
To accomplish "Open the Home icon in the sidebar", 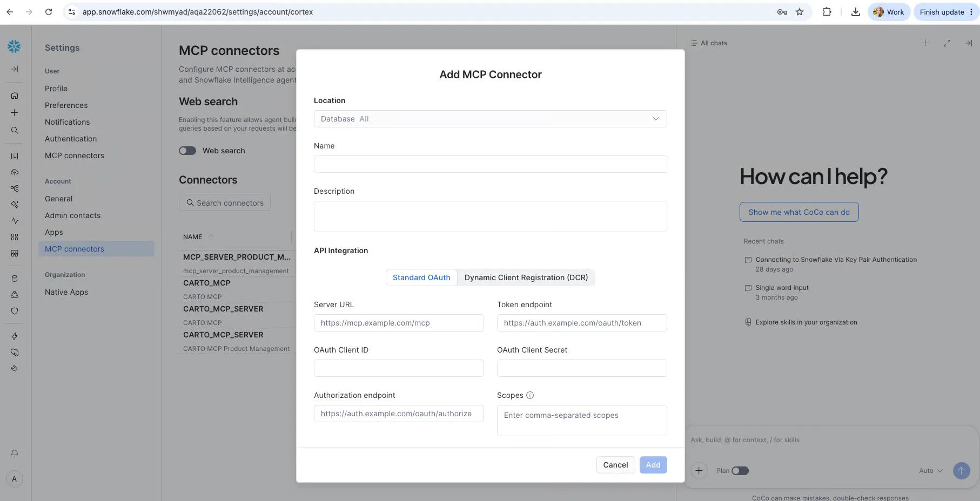I will pyautogui.click(x=15, y=96).
